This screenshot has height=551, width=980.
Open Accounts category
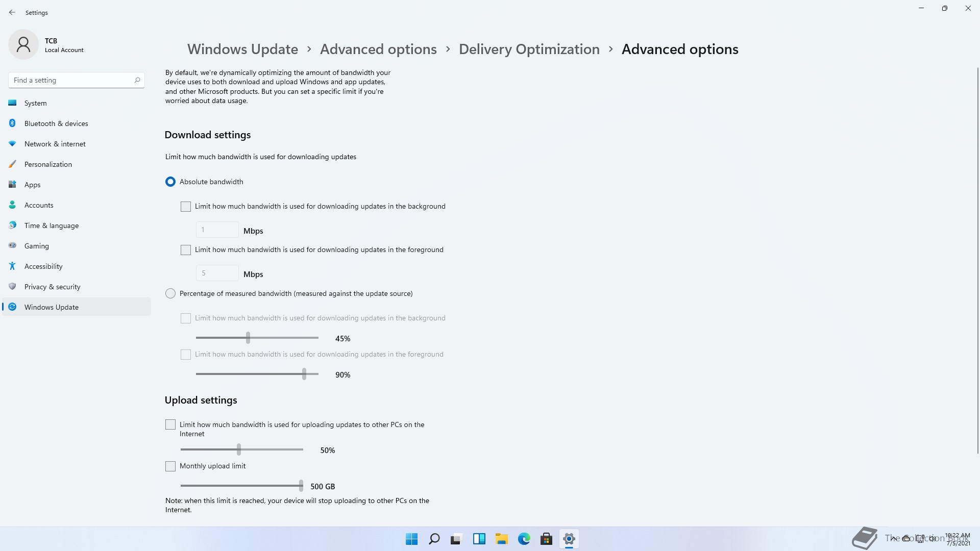tap(77, 205)
